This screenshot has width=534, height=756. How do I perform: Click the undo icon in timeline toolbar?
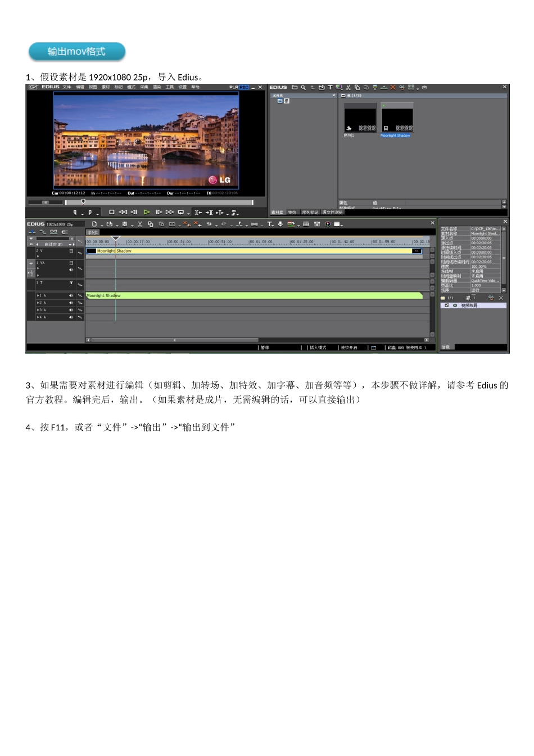(x=209, y=224)
